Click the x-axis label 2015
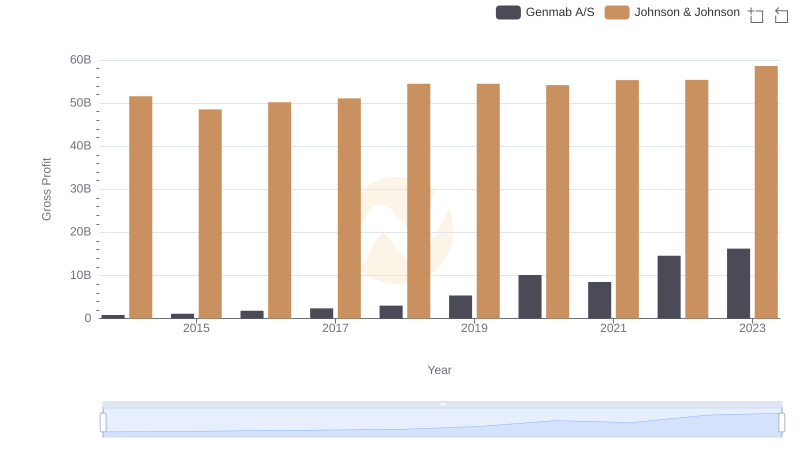The width and height of the screenshot is (800, 461). tap(196, 328)
